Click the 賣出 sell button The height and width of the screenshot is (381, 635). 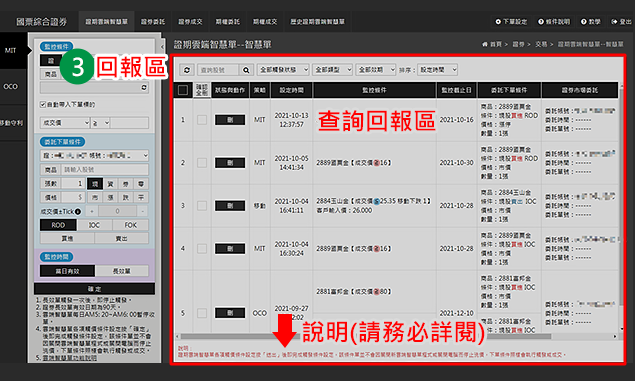121,238
